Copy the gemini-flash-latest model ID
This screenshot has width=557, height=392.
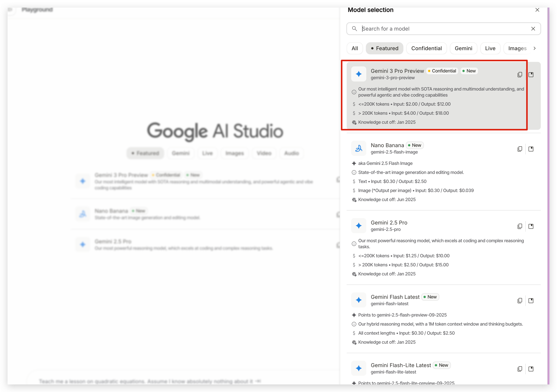coord(520,301)
